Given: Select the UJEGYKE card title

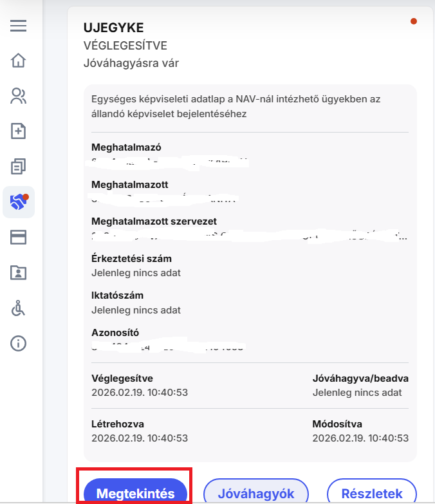Looking at the screenshot, I should 113,28.
